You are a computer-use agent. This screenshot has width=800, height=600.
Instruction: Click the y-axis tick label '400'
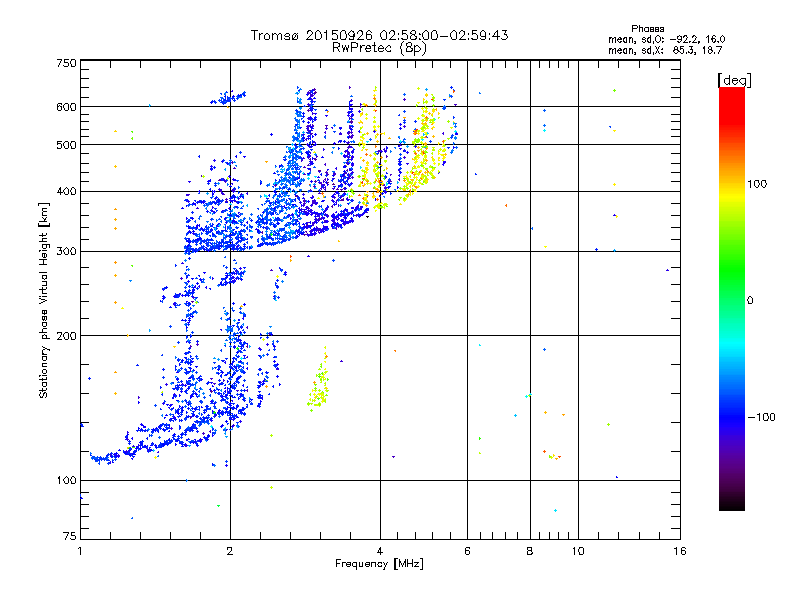point(66,192)
